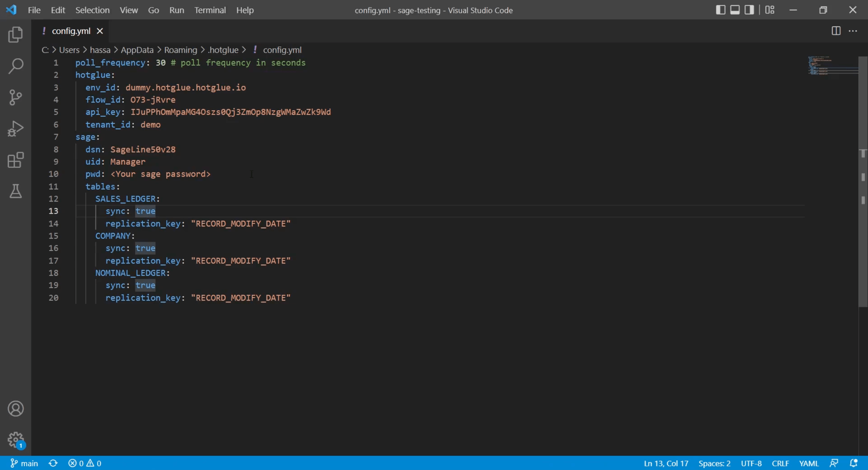868x470 pixels.
Task: Expand the hassa breadcrumb segment
Action: [x=100, y=50]
